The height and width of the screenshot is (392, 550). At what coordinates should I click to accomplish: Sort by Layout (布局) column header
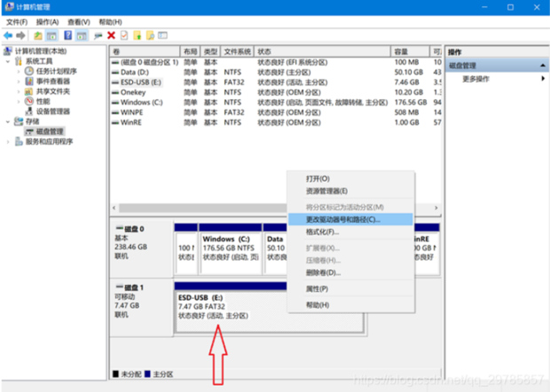(190, 52)
